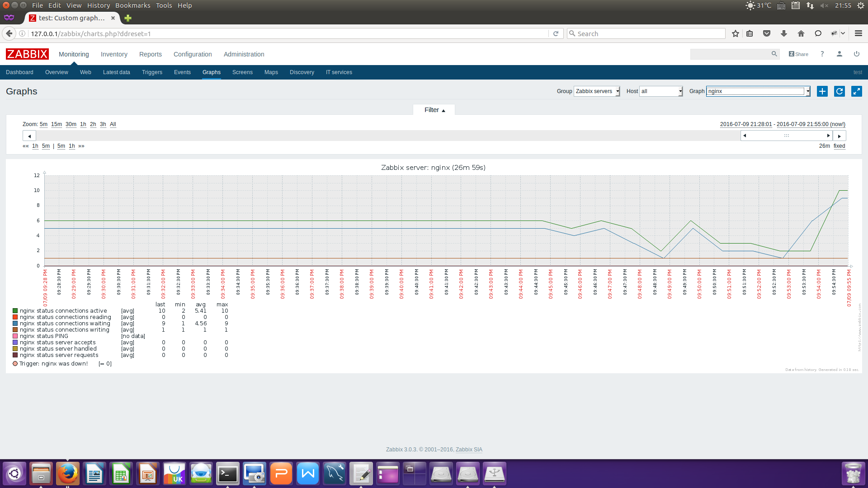The width and height of the screenshot is (868, 488).
Task: Open the Terminal from the dock
Action: pos(228,474)
